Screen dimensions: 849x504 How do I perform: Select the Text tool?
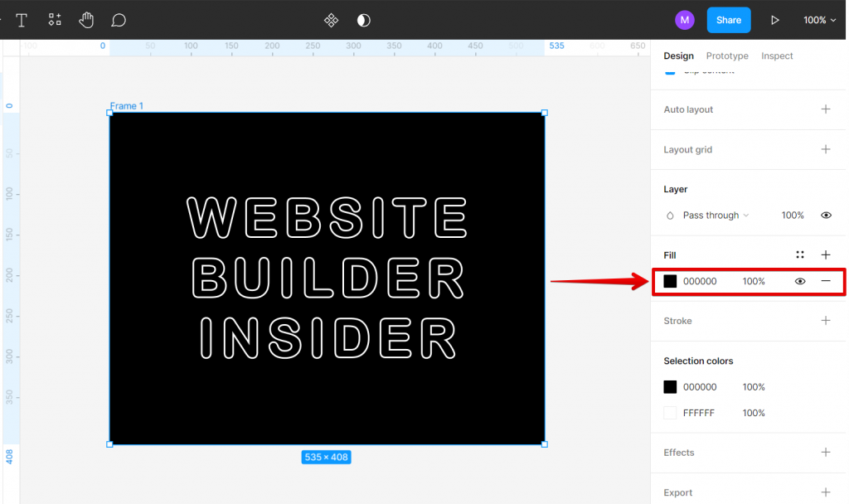(x=22, y=20)
